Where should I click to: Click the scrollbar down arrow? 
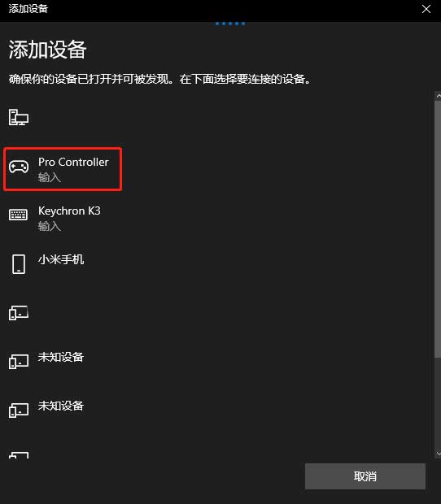(x=438, y=454)
